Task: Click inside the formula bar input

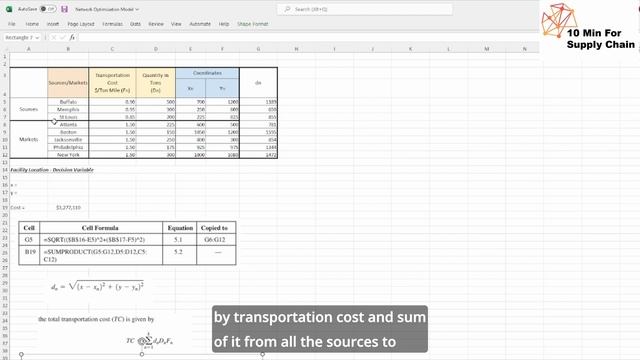Action: pos(308,38)
